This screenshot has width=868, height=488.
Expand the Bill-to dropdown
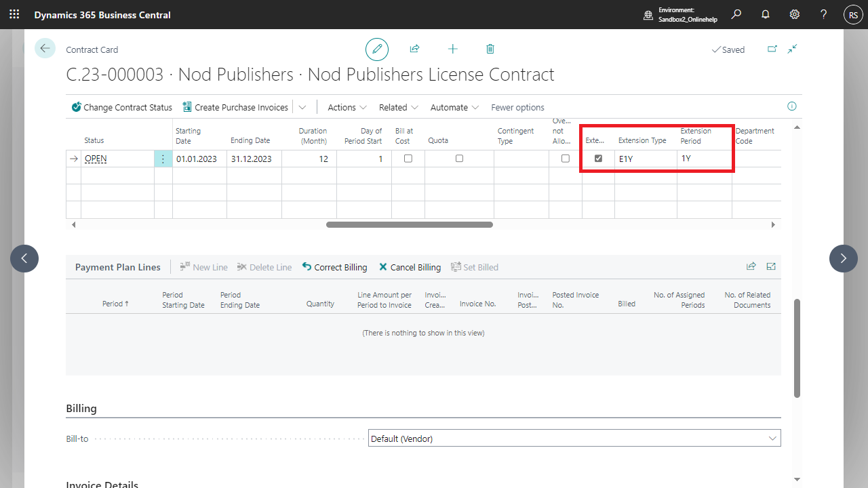tap(772, 439)
